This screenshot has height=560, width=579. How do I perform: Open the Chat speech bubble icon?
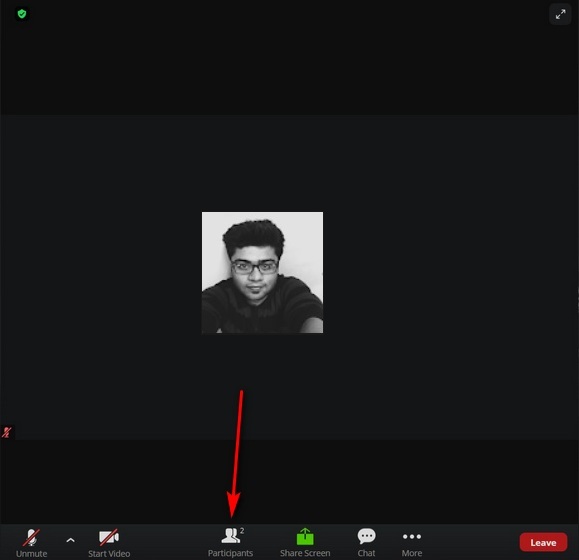click(366, 536)
